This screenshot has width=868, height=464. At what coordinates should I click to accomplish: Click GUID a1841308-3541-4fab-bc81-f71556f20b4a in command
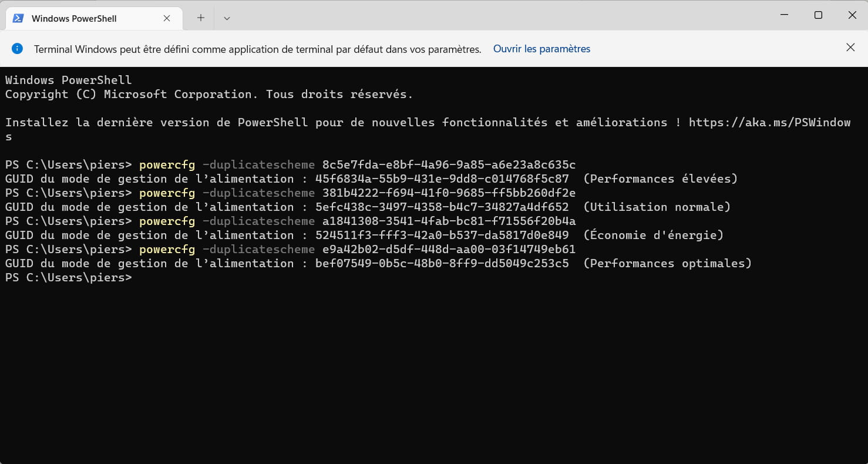click(x=449, y=221)
